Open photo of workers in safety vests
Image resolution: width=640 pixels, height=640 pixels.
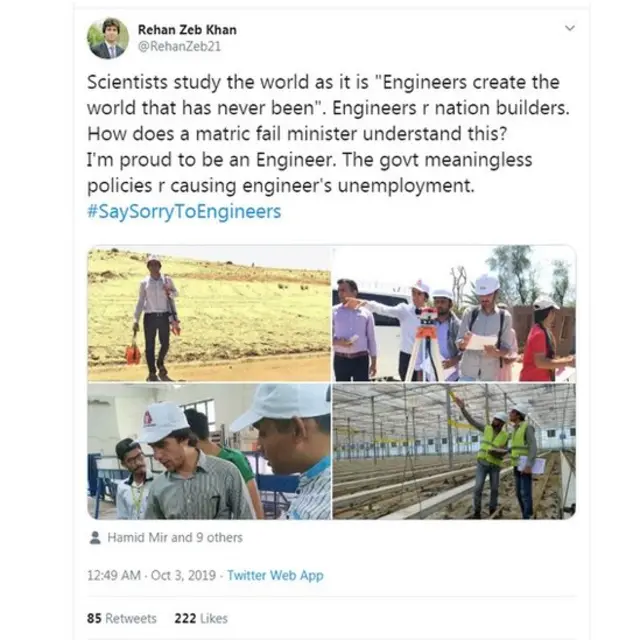pyautogui.click(x=453, y=452)
